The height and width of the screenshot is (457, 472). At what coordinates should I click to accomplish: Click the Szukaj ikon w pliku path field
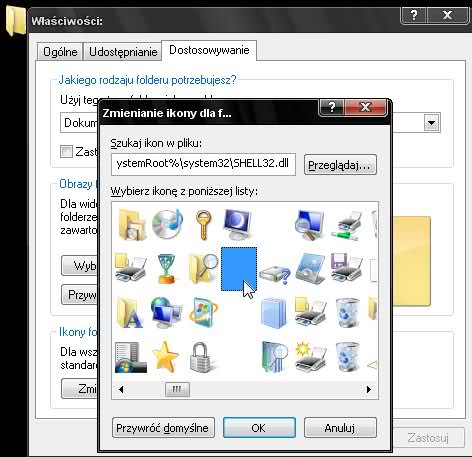tap(203, 164)
